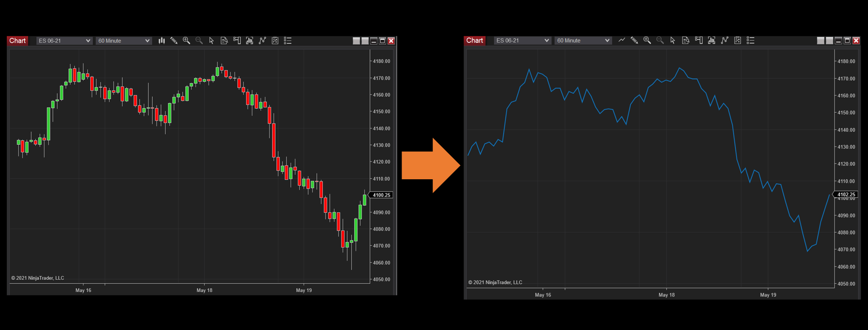Viewport: 868px width, 330px height.
Task: Click first gray link square in candlestick window
Action: pyautogui.click(x=356, y=41)
